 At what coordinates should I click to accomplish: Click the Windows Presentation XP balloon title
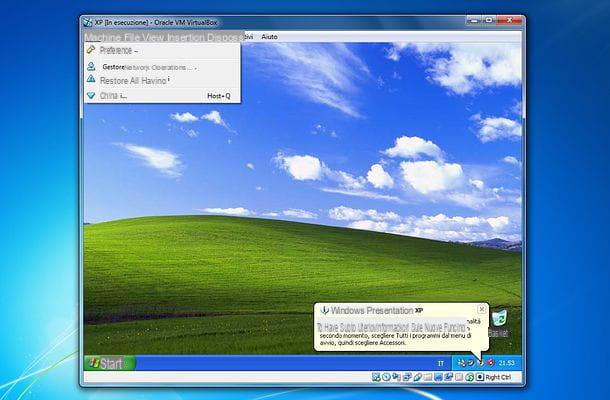(x=376, y=311)
